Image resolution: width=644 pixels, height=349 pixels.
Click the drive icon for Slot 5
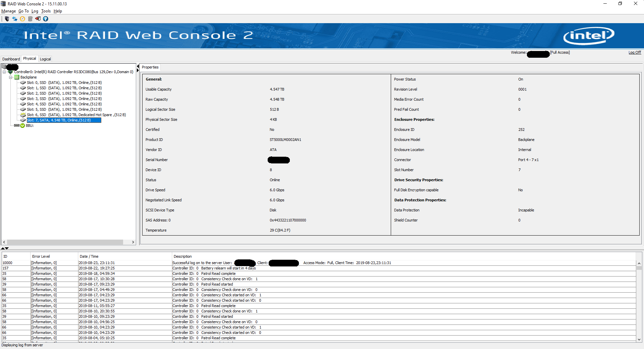click(23, 109)
